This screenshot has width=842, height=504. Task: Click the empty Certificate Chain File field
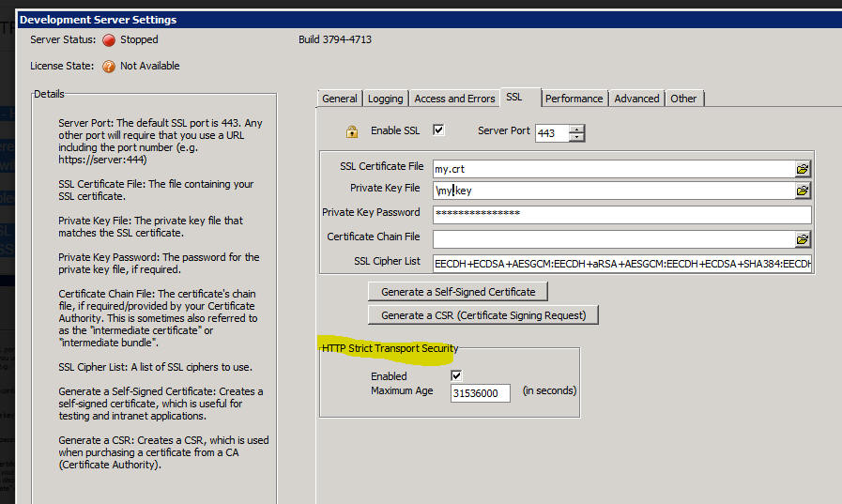[x=614, y=239]
